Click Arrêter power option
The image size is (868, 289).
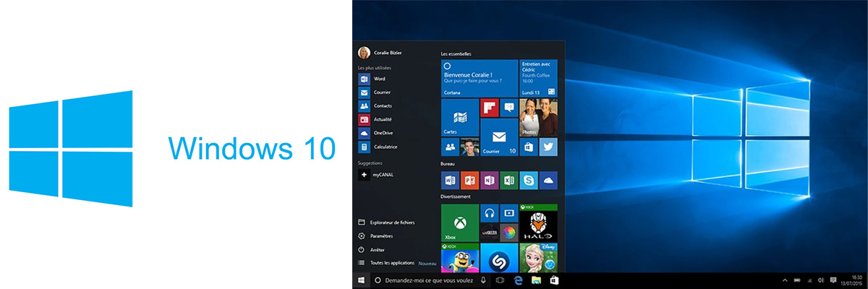372,250
